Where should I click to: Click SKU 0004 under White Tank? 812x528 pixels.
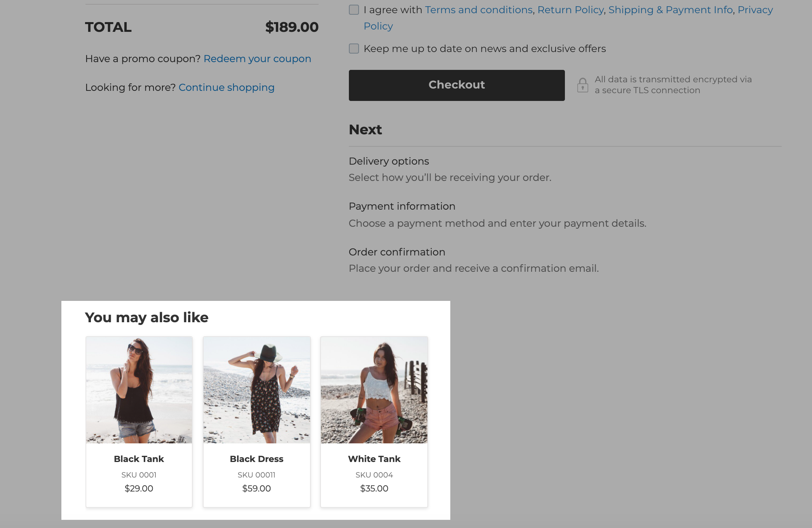tap(374, 474)
